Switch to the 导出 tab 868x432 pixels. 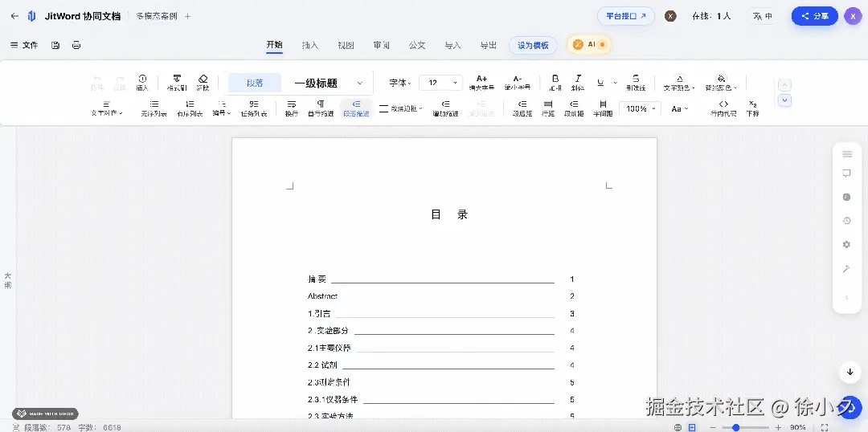[488, 45]
